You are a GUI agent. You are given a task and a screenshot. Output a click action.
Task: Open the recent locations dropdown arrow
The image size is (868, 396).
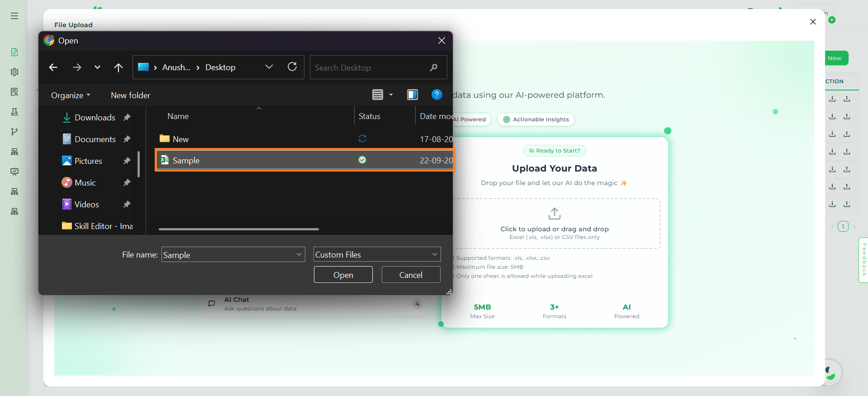click(x=97, y=67)
